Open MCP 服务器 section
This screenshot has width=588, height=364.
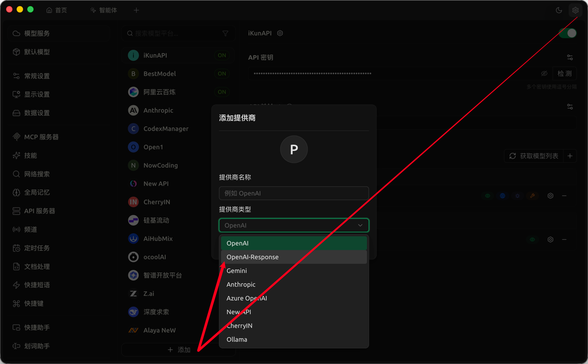[58, 137]
